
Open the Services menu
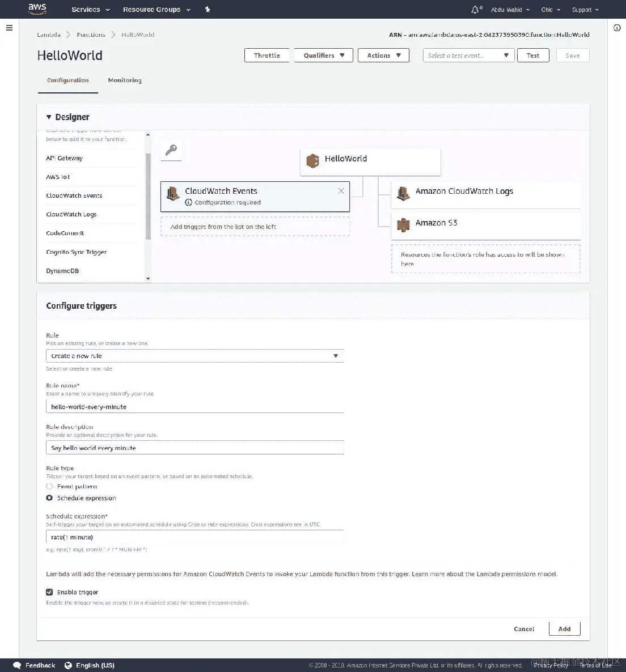pos(91,10)
